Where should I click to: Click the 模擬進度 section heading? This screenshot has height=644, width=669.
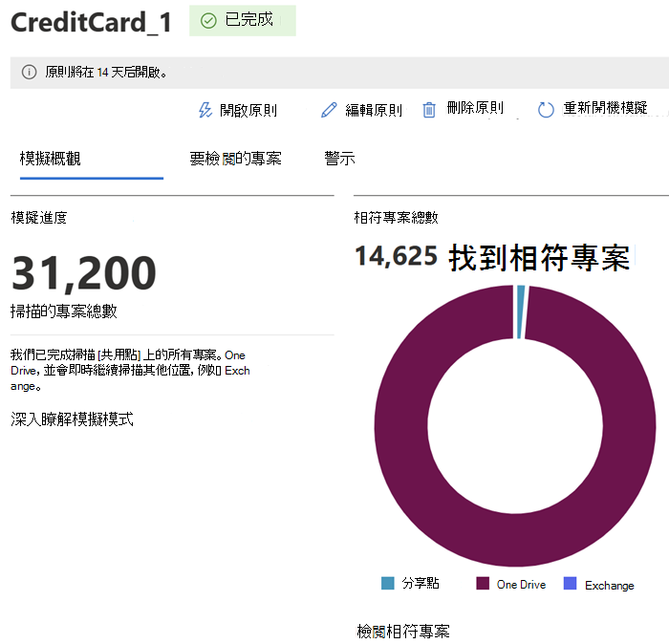pyautogui.click(x=39, y=218)
